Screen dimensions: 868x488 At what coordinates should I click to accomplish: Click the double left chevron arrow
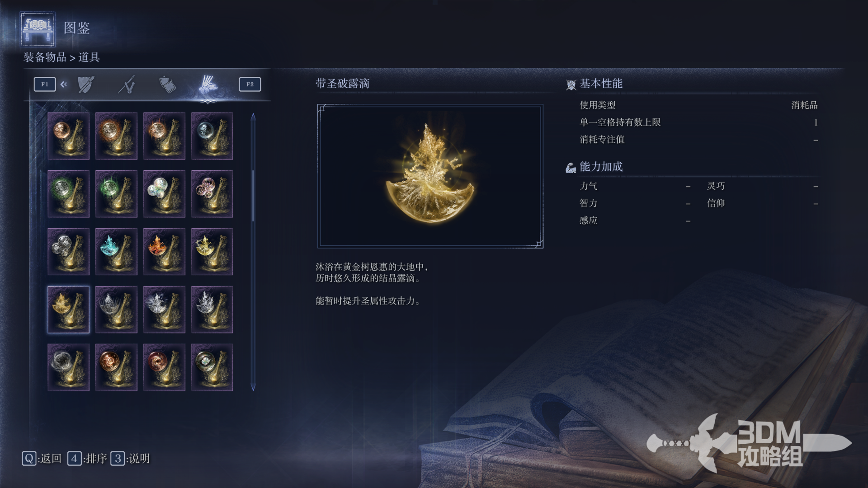click(64, 84)
